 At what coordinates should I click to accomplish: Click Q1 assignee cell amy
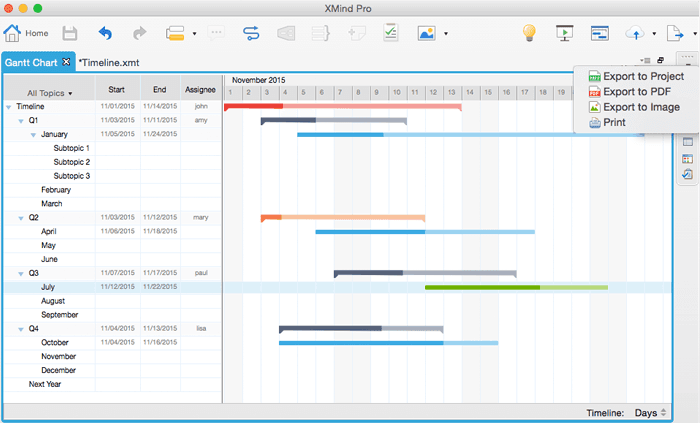pyautogui.click(x=201, y=120)
